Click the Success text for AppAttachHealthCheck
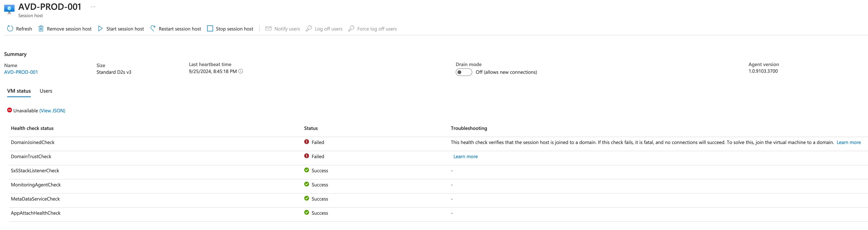Image resolution: width=868 pixels, height=230 pixels. click(320, 213)
